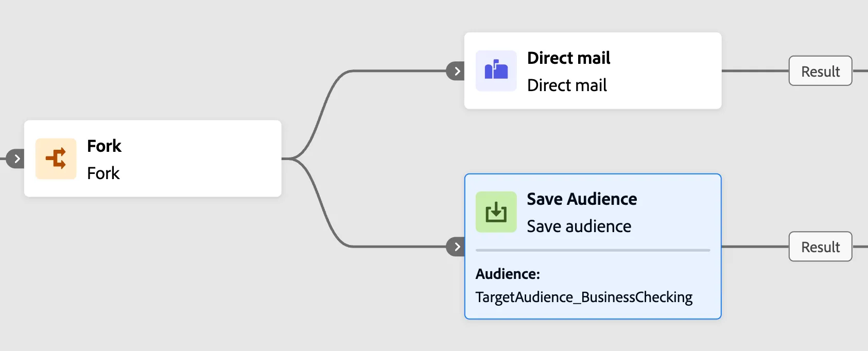The image size is (868, 351).
Task: Click the arrow connector entering Fork node
Action: point(16,159)
